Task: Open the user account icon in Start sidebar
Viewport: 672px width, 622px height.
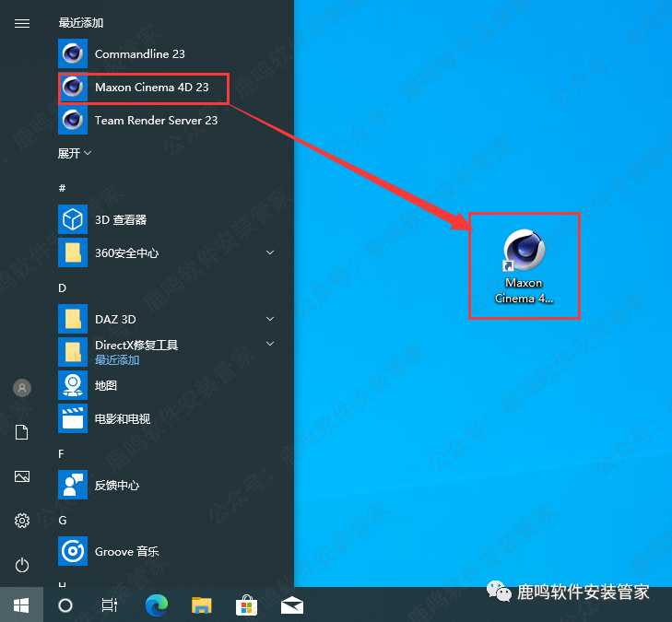Action: 22,388
